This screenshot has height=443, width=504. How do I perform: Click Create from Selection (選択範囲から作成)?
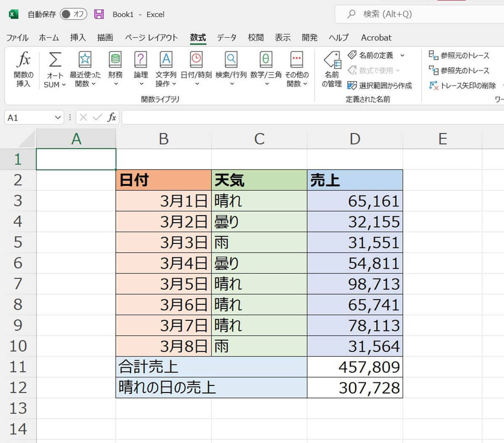click(380, 86)
